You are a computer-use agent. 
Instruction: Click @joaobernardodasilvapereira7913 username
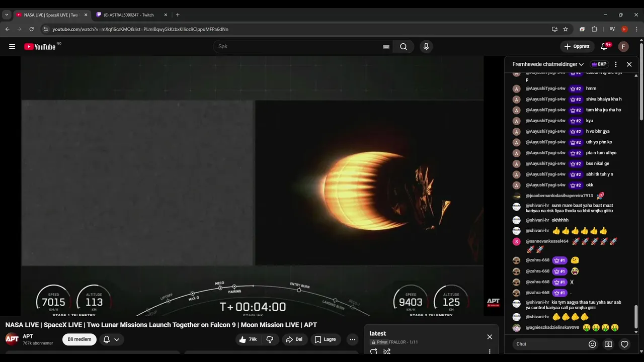pyautogui.click(x=559, y=196)
